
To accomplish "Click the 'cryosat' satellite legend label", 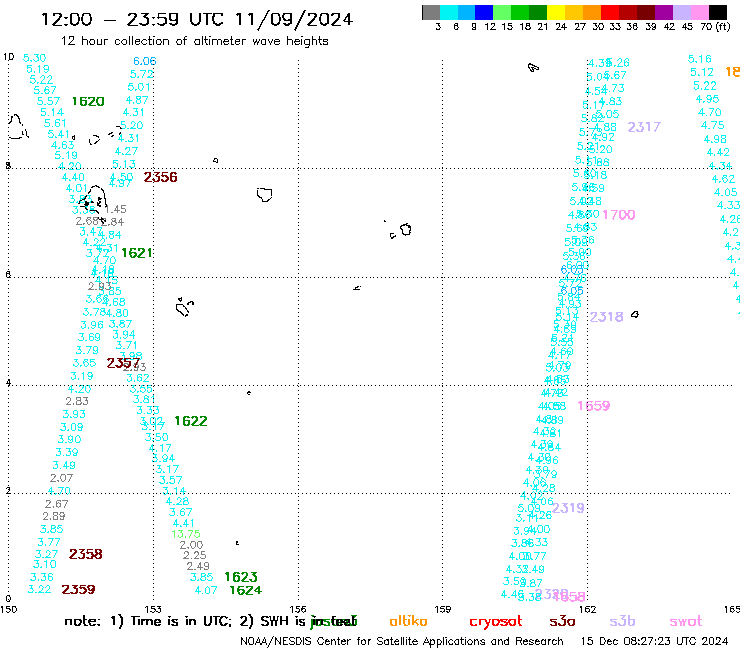I will [496, 621].
